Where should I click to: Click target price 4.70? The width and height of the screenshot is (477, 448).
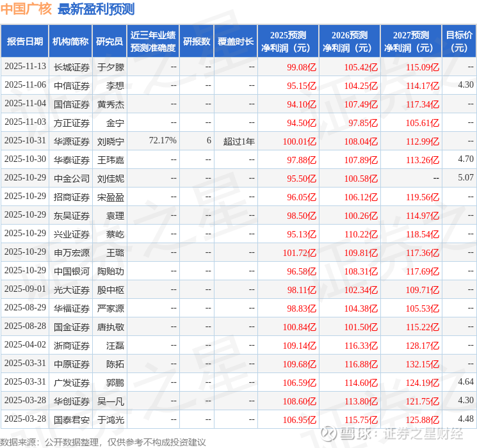point(465,159)
